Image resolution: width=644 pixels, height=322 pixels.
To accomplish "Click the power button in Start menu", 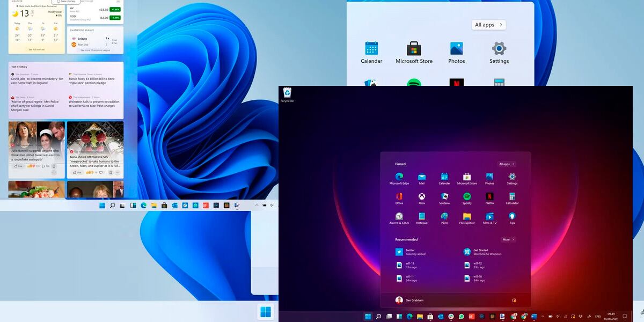I will click(x=514, y=301).
